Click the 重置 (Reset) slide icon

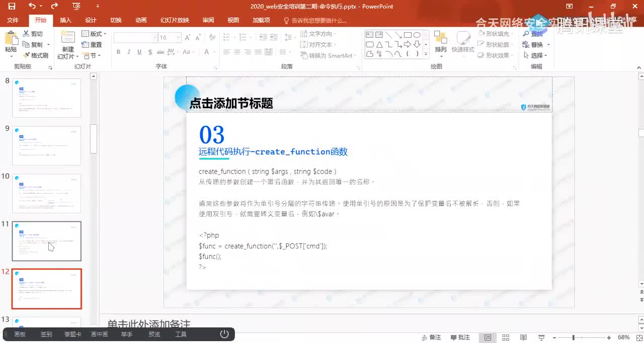point(86,45)
